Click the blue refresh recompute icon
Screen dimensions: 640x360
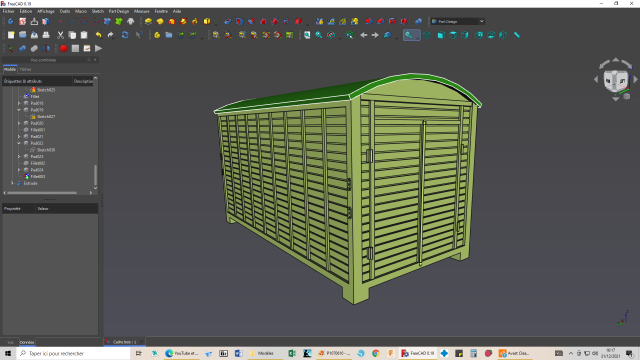(x=125, y=35)
